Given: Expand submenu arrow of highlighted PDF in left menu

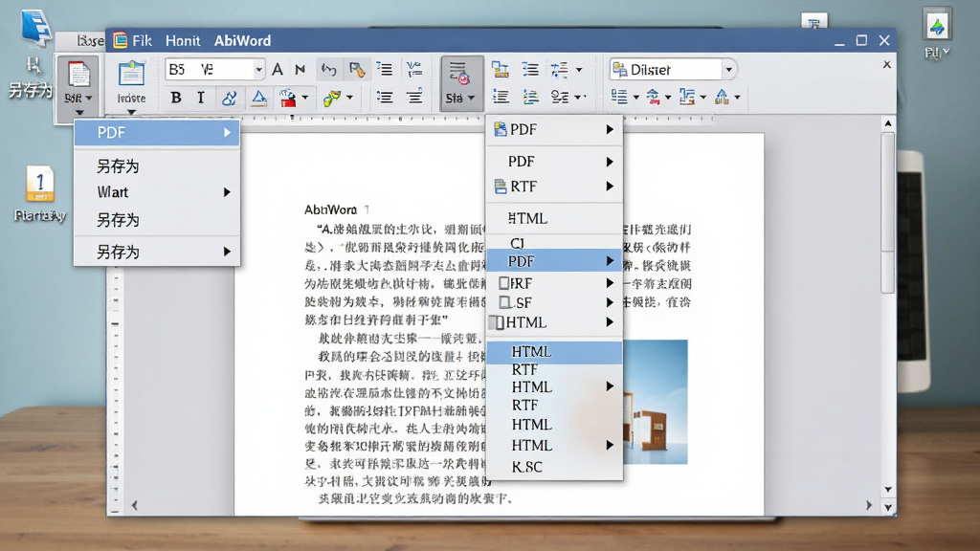Looking at the screenshot, I should point(228,132).
